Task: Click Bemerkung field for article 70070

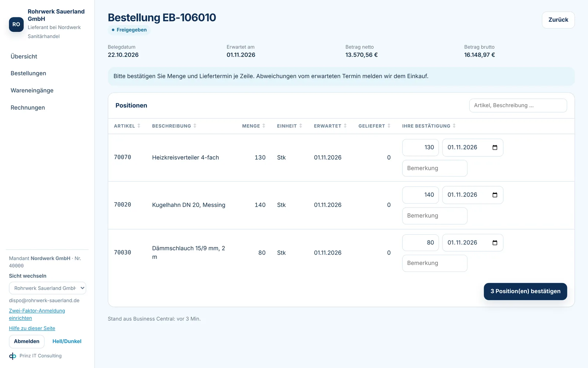Action: click(435, 168)
